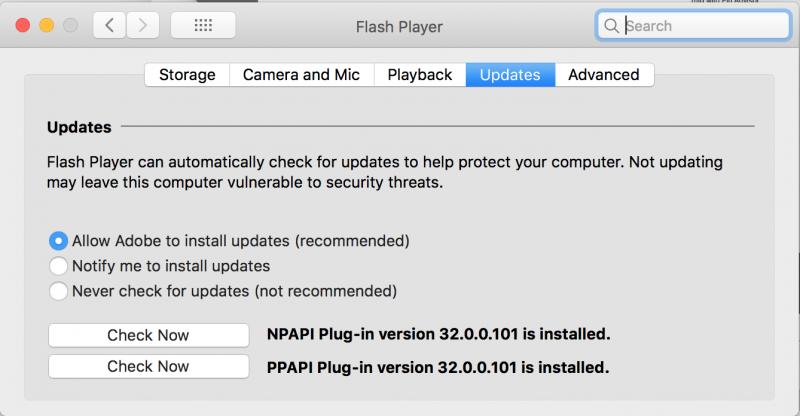
Task: Click the Flash Player window title
Action: pos(399,26)
